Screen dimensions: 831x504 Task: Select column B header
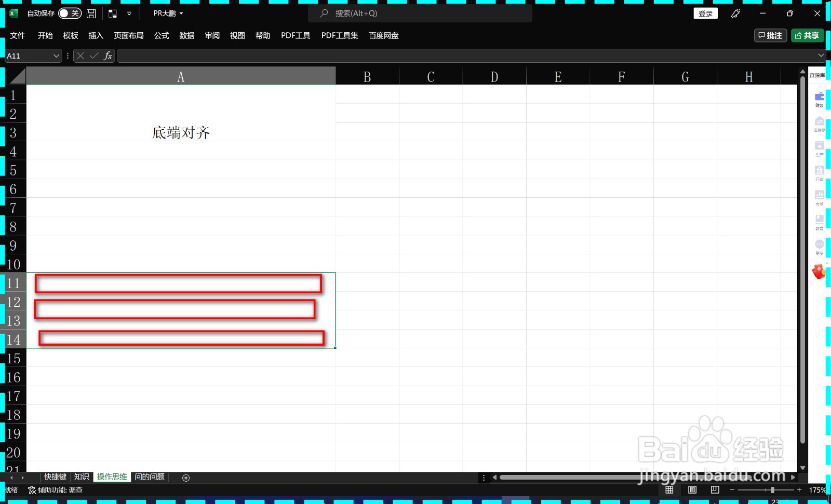pyautogui.click(x=367, y=77)
